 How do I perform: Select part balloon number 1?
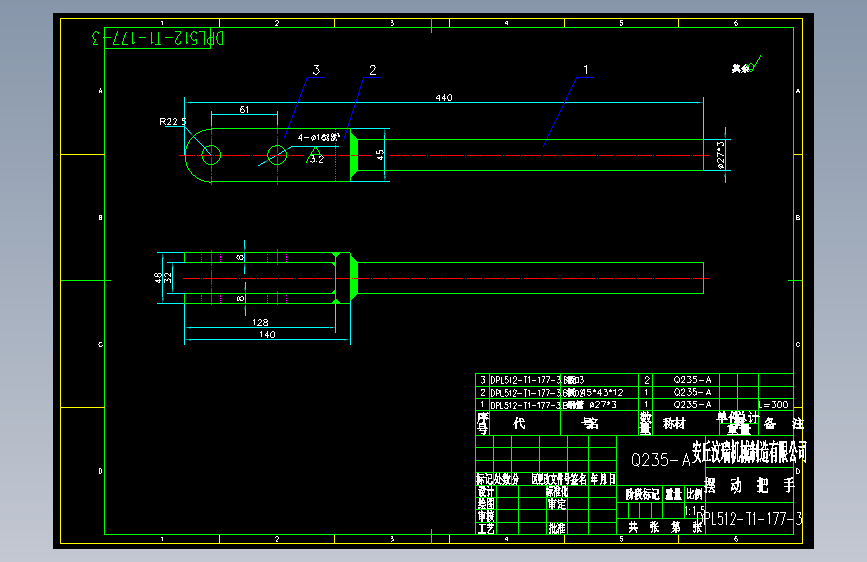[x=586, y=70]
